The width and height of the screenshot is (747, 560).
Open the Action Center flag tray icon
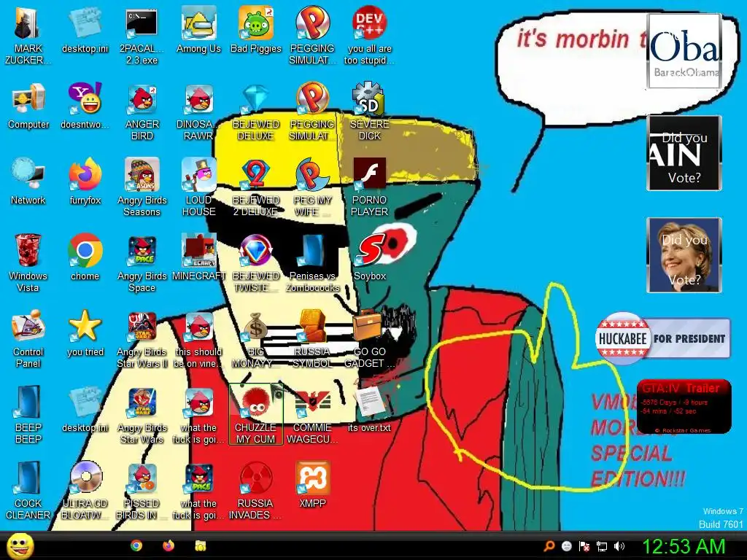[584, 546]
